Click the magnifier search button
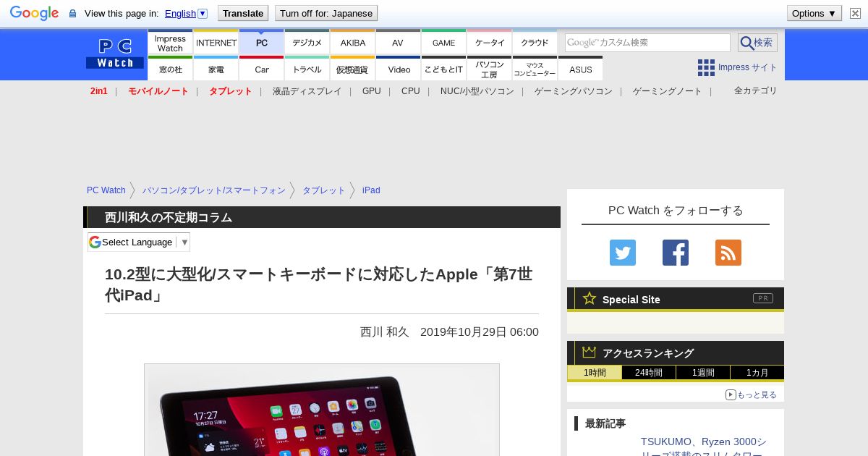The width and height of the screenshot is (868, 456). pos(757,43)
